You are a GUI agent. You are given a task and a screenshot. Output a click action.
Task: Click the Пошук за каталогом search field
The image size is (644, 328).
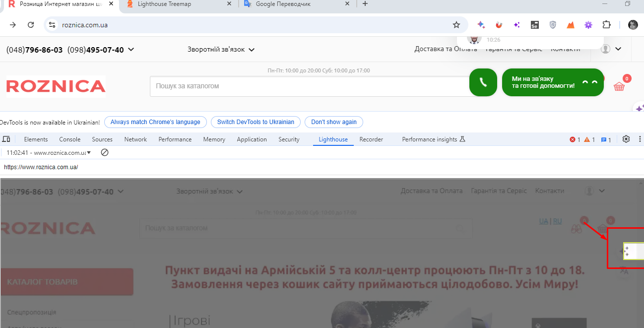coord(308,86)
